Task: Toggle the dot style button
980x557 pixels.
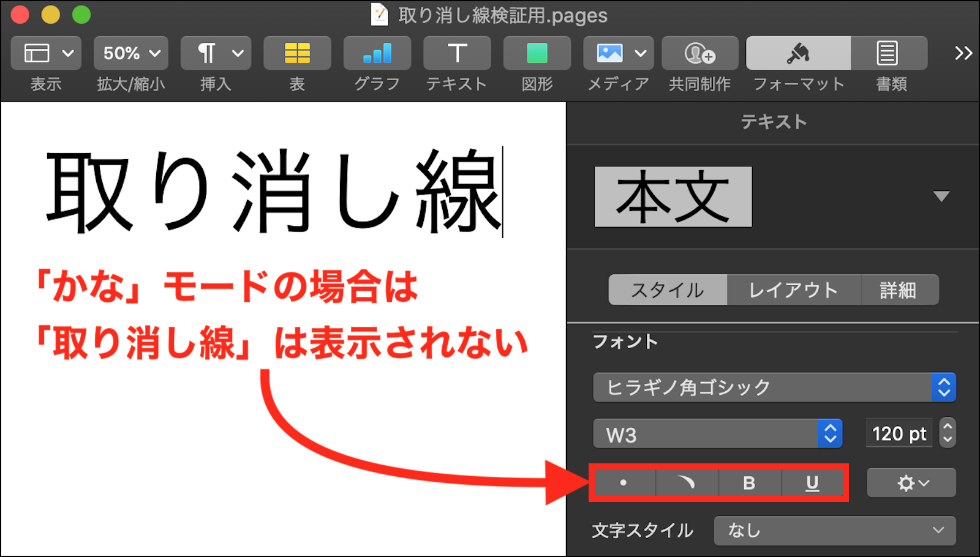Action: 624,483
